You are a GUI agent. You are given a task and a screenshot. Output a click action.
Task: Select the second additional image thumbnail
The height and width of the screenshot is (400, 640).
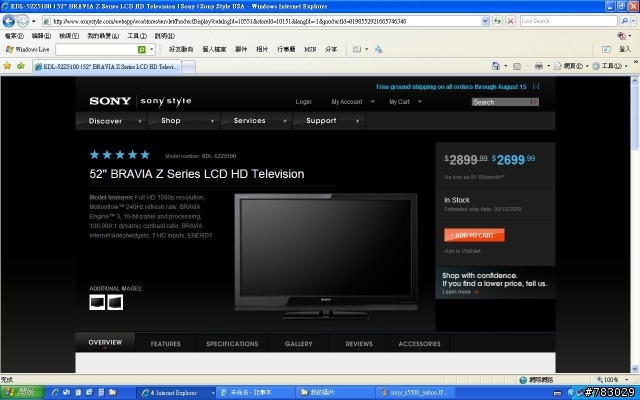pos(115,302)
